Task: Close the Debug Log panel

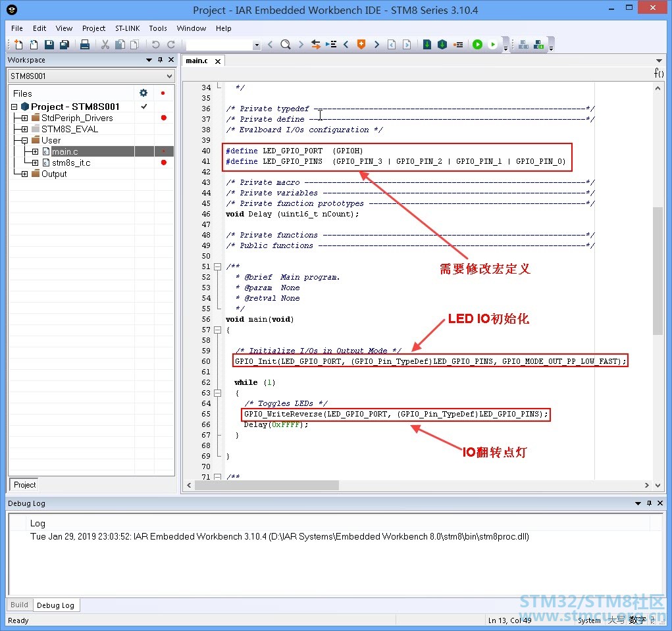Action: pos(660,503)
